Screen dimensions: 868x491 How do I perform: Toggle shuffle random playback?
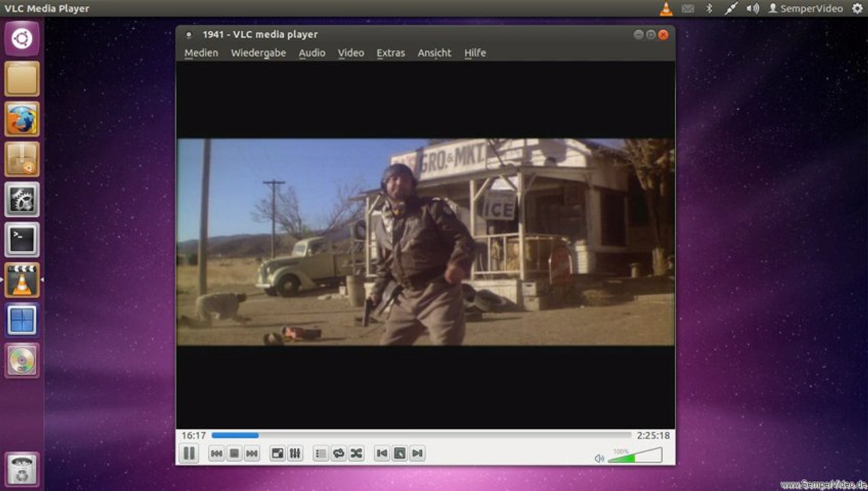[356, 453]
